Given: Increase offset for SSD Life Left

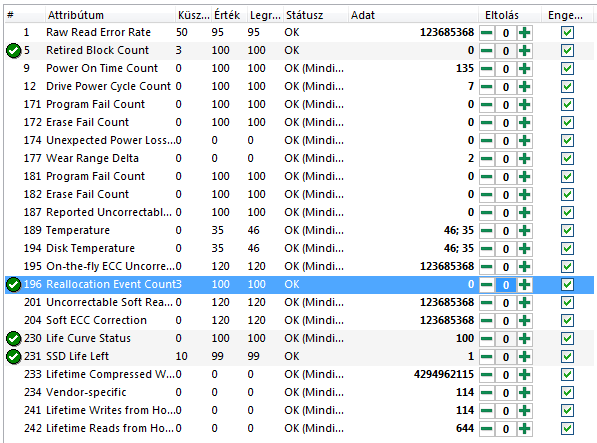Looking at the screenshot, I should [525, 357].
